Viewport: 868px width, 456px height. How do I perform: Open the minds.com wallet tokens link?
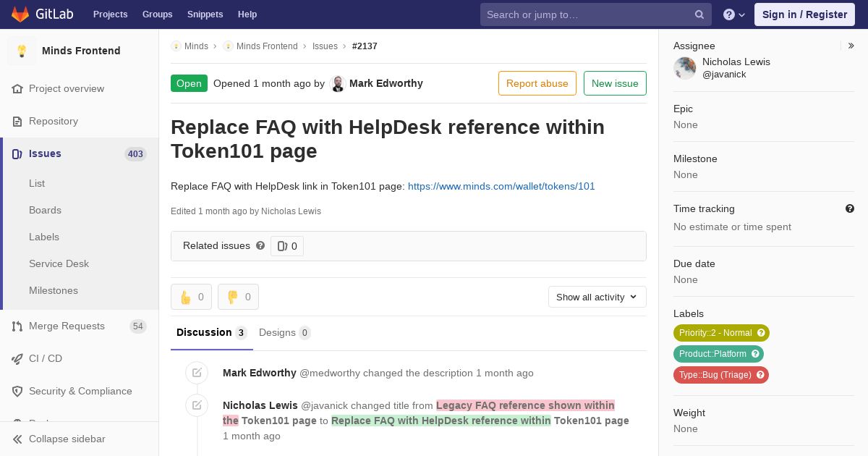click(501, 186)
